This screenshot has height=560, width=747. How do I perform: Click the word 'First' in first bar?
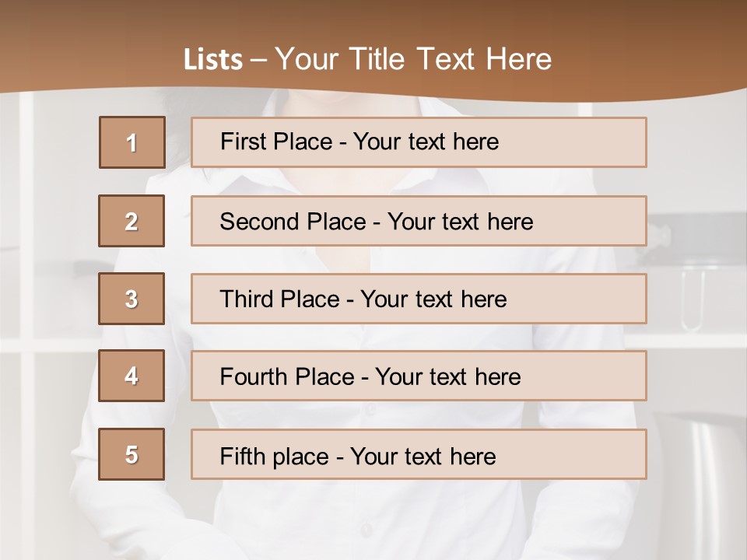point(242,142)
